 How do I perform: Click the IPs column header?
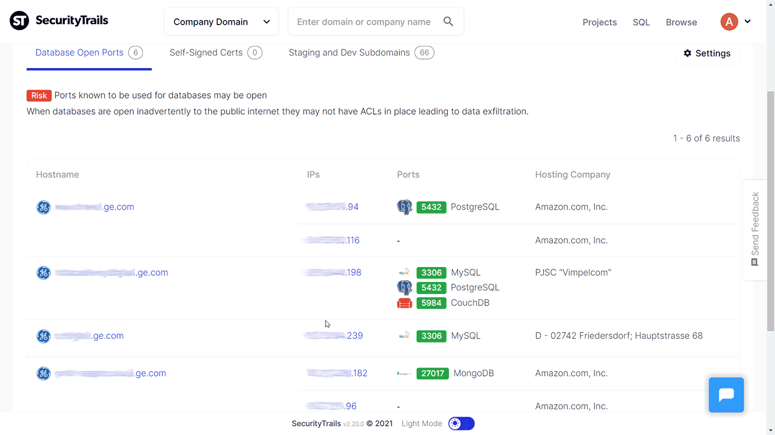click(313, 174)
